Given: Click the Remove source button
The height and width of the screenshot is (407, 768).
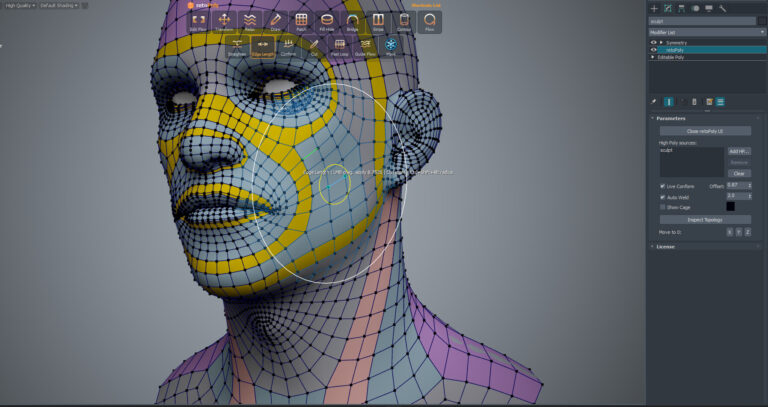Looking at the screenshot, I should [739, 163].
